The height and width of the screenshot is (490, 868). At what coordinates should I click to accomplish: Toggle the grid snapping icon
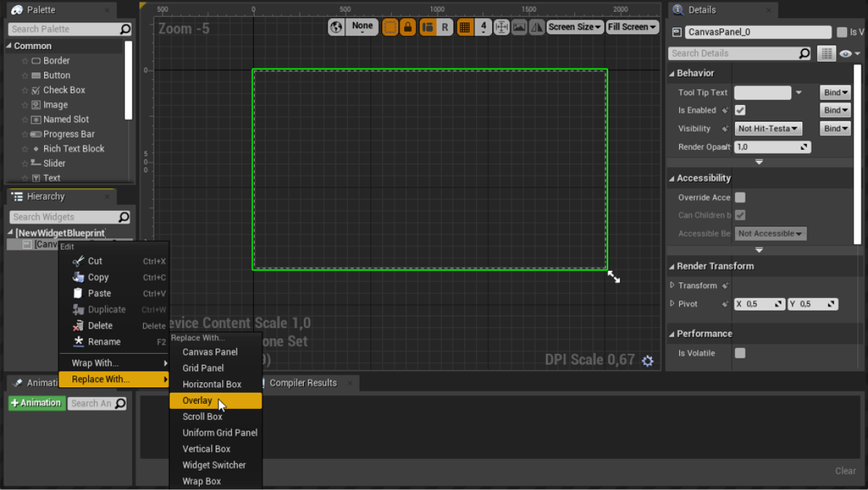tap(464, 28)
